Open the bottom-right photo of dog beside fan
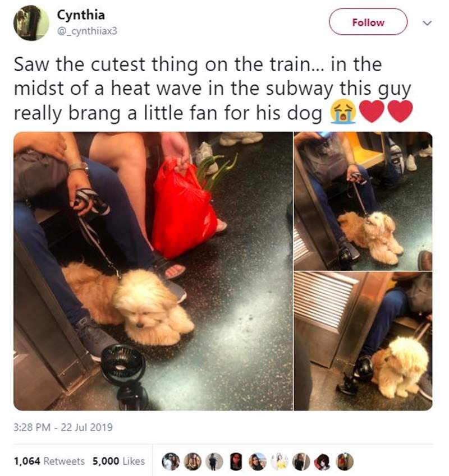The height and width of the screenshot is (476, 449). click(363, 341)
